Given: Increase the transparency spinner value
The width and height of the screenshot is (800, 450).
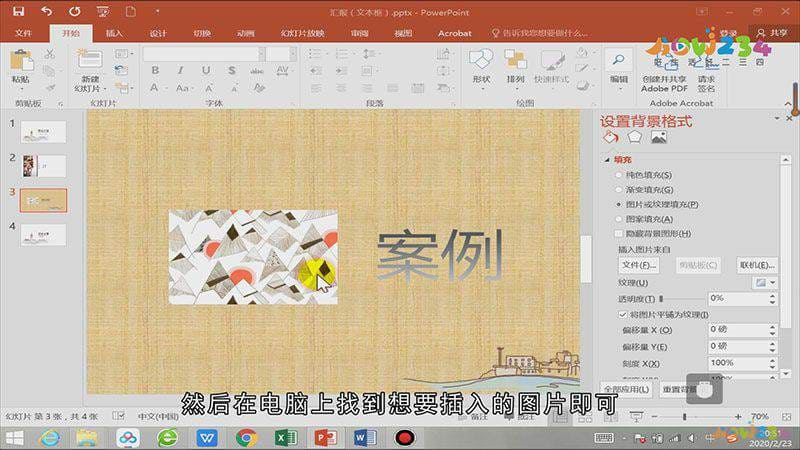Looking at the screenshot, I should pyautogui.click(x=772, y=295).
